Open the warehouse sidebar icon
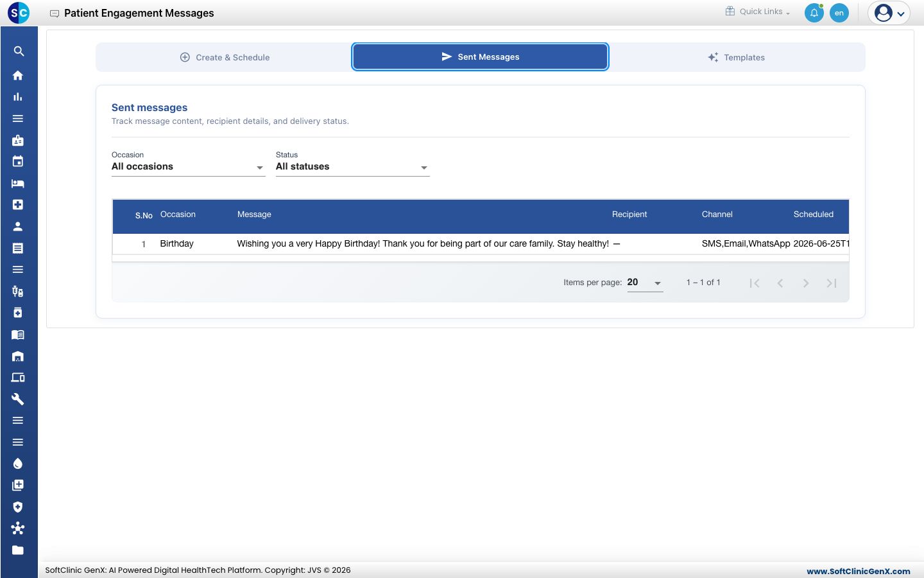 click(18, 356)
